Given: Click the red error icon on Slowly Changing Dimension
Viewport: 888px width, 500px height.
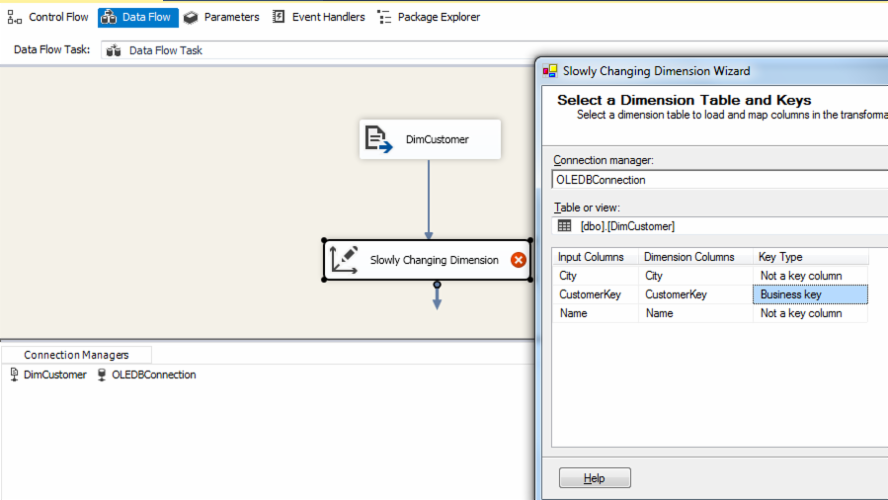Looking at the screenshot, I should click(x=518, y=260).
